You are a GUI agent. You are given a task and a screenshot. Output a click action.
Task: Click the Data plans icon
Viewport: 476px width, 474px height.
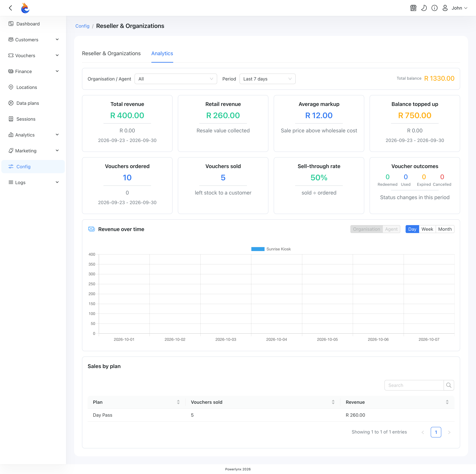(x=11, y=103)
